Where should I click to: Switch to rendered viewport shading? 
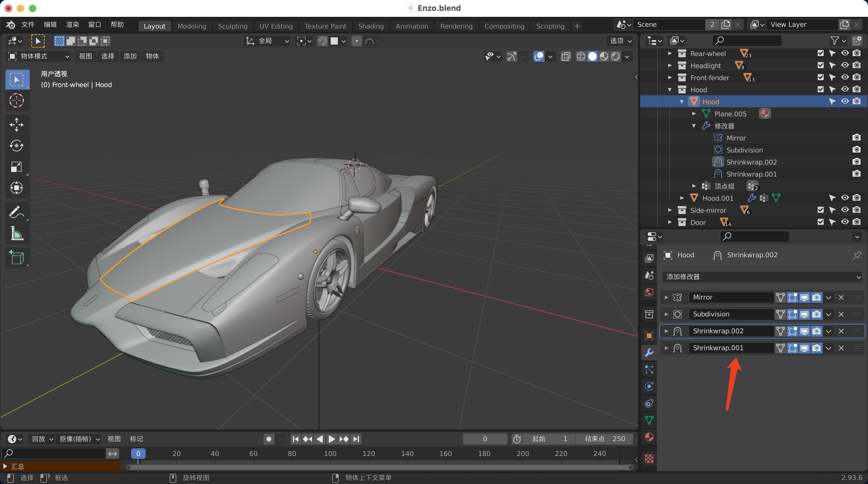615,56
